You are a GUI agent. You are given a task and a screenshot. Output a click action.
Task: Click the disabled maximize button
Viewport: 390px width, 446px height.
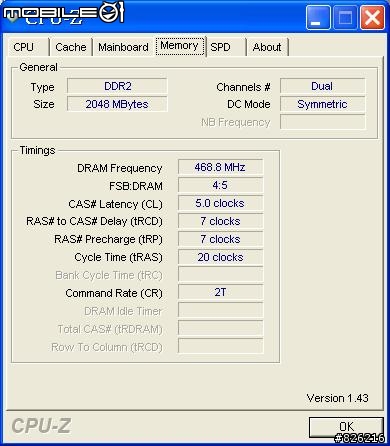345,17
